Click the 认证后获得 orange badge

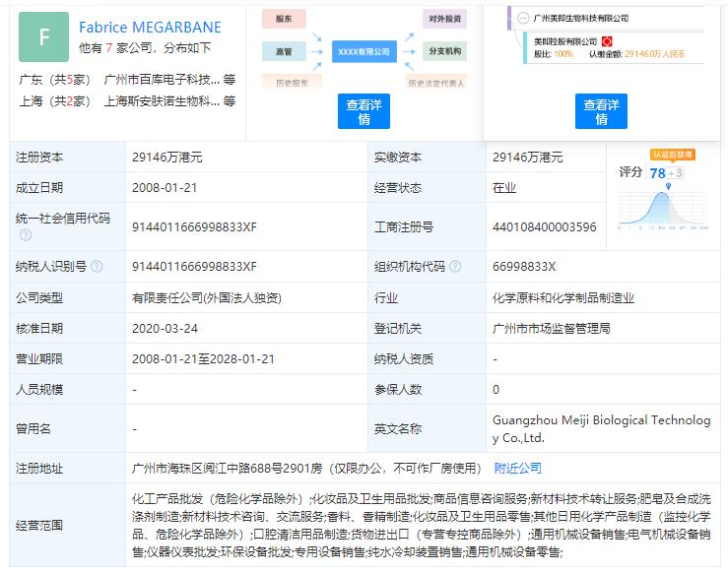coord(673,155)
